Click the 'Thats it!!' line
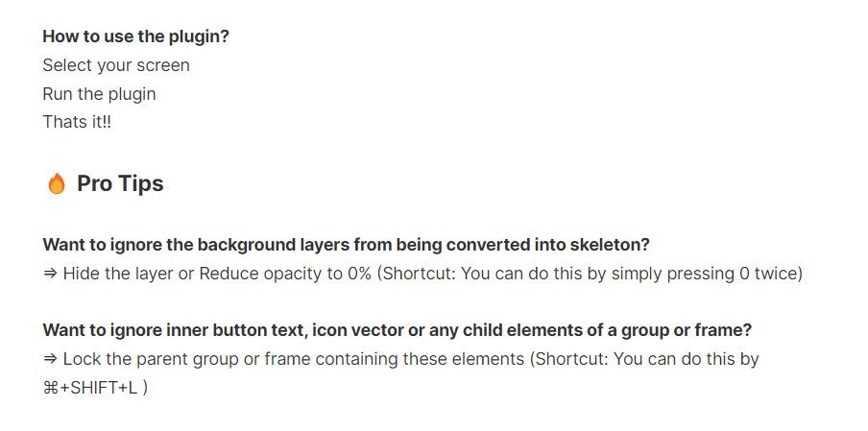This screenshot has width=868, height=431. 77,122
